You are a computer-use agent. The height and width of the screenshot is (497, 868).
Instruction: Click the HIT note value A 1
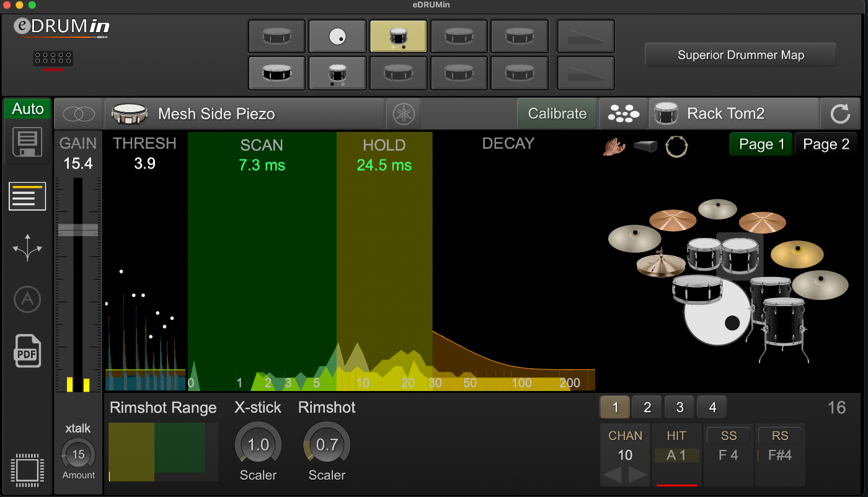pos(676,455)
